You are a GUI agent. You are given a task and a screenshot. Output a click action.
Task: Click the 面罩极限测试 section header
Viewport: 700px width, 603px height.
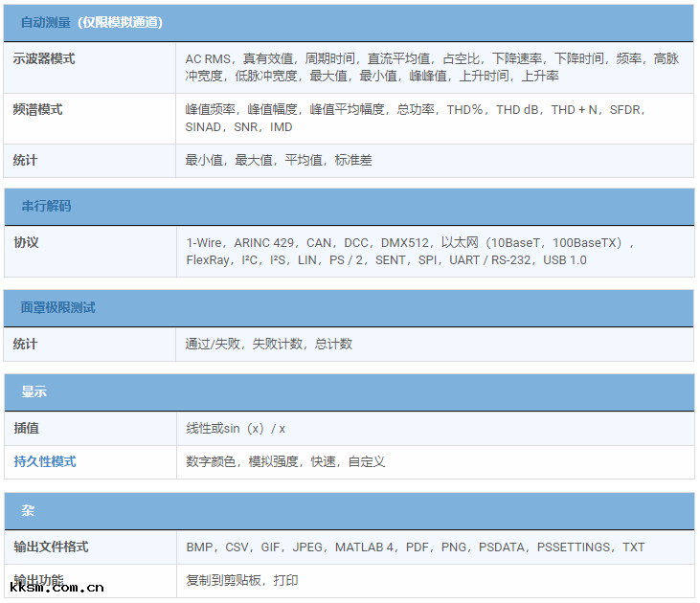point(58,307)
